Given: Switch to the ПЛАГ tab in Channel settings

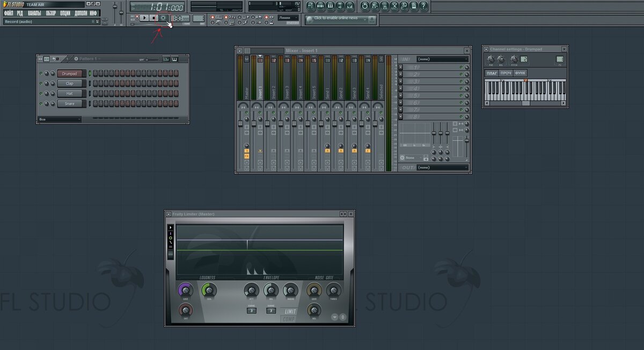Looking at the screenshot, I should (492, 73).
